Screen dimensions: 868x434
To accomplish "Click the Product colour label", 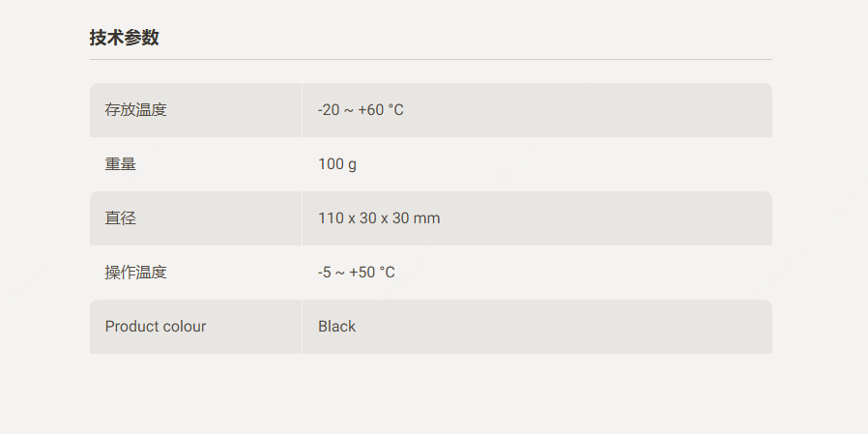I will click(x=156, y=327).
